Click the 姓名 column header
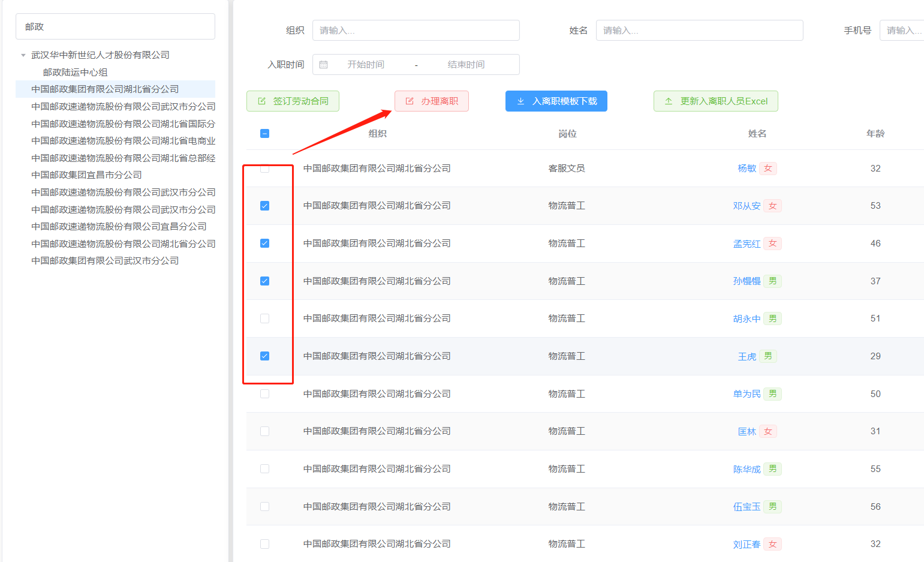This screenshot has width=924, height=562. pos(757,134)
